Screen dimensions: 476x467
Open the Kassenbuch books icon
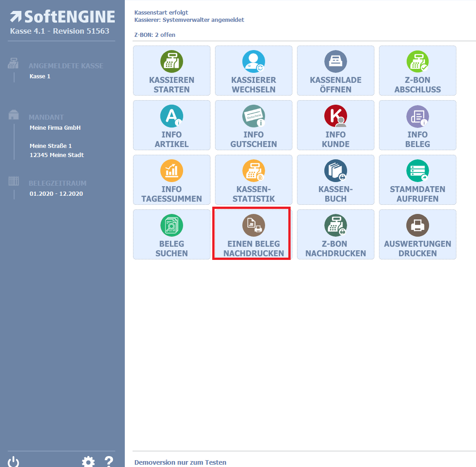pyautogui.click(x=336, y=171)
